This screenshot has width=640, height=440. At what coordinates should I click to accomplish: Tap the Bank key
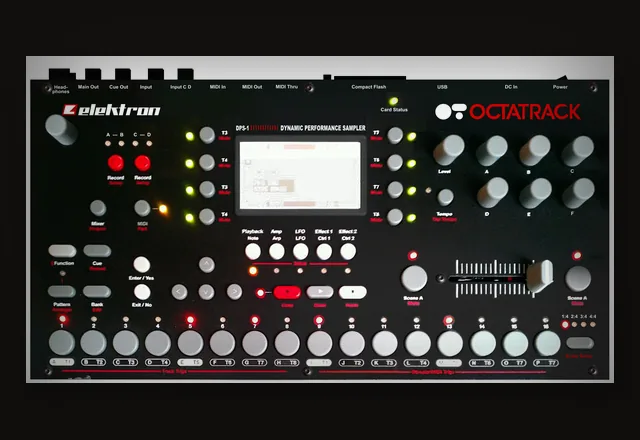coord(97,291)
